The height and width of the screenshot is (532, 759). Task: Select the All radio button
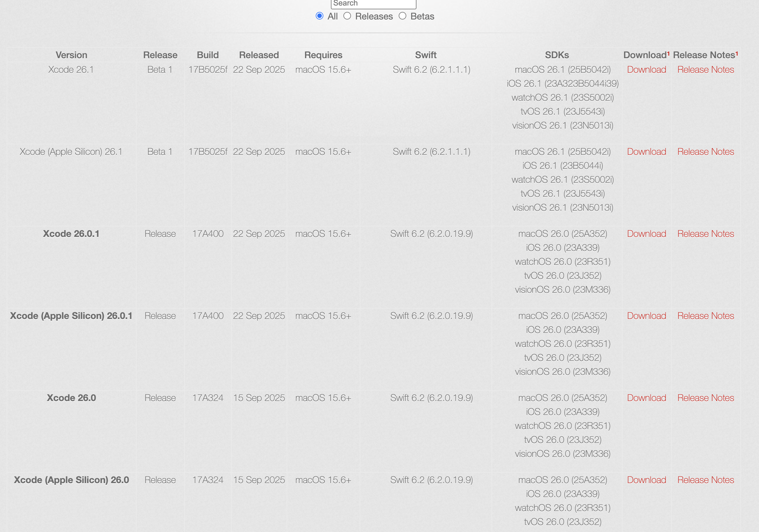(319, 16)
